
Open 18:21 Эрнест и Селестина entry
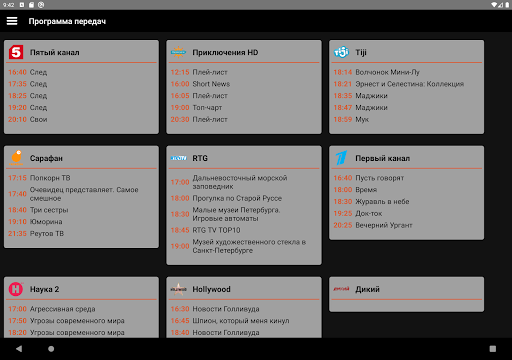406,84
